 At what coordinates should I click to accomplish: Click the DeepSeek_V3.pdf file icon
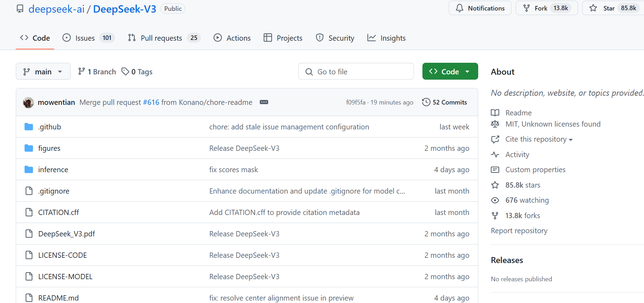click(29, 234)
